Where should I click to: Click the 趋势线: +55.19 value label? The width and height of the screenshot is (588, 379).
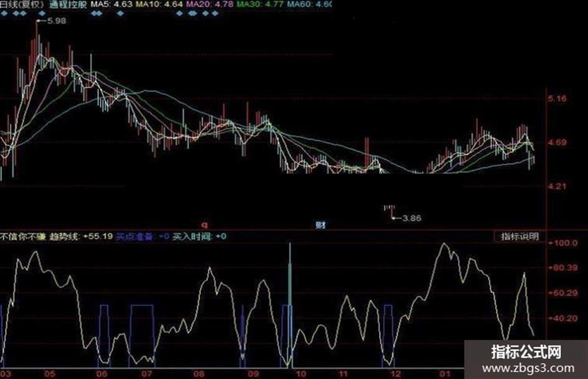(81, 236)
